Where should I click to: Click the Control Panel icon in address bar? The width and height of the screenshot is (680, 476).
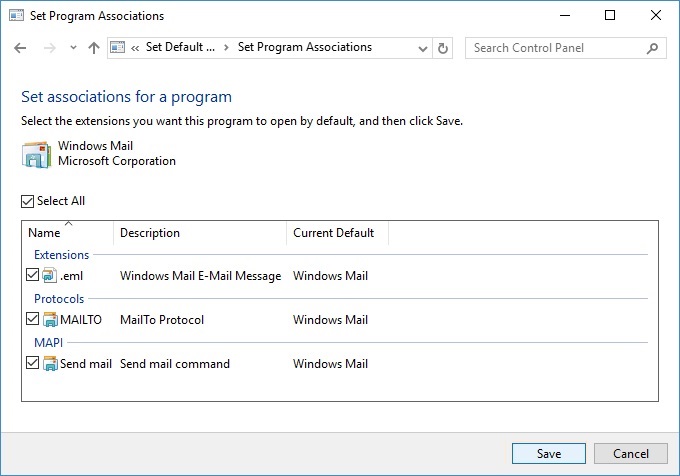click(x=118, y=47)
